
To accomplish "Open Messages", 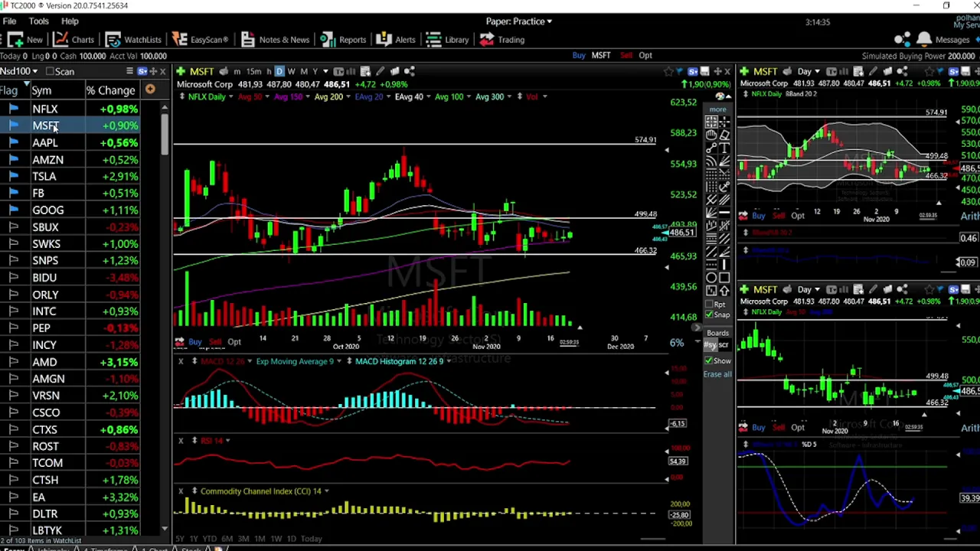I will click(952, 40).
